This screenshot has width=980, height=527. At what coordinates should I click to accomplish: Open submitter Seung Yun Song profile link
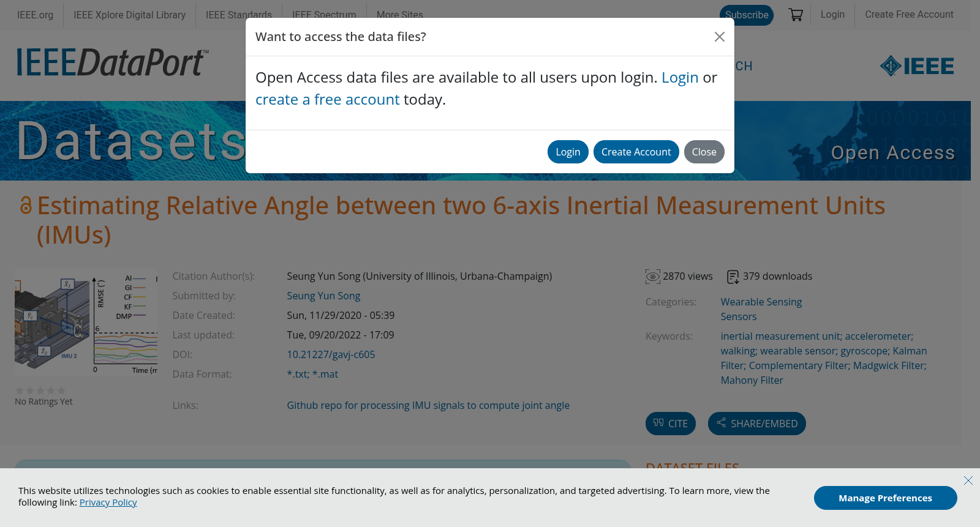[x=323, y=296]
